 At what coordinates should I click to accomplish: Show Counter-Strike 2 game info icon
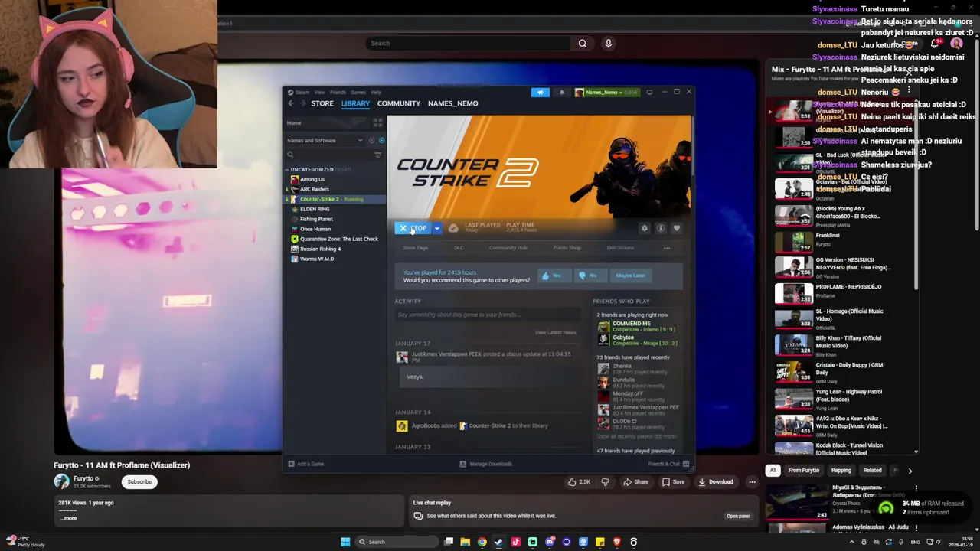pos(661,228)
